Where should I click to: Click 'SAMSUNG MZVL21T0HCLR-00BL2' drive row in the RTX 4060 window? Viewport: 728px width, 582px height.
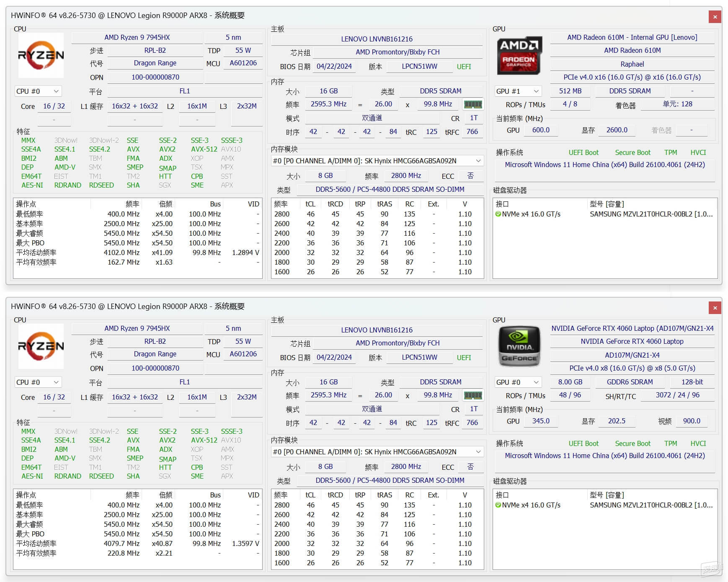[x=605, y=505]
